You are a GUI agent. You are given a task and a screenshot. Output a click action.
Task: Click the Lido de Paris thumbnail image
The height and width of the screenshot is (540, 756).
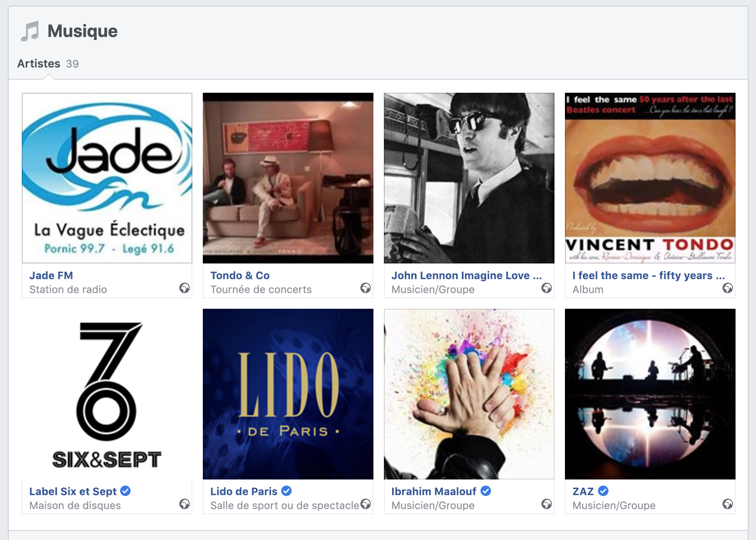[288, 394]
